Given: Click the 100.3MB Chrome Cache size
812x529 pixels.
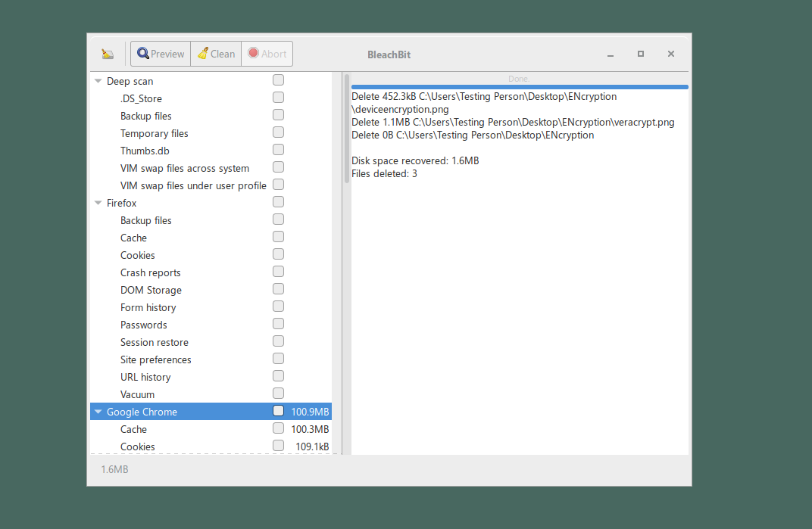Looking at the screenshot, I should point(310,430).
